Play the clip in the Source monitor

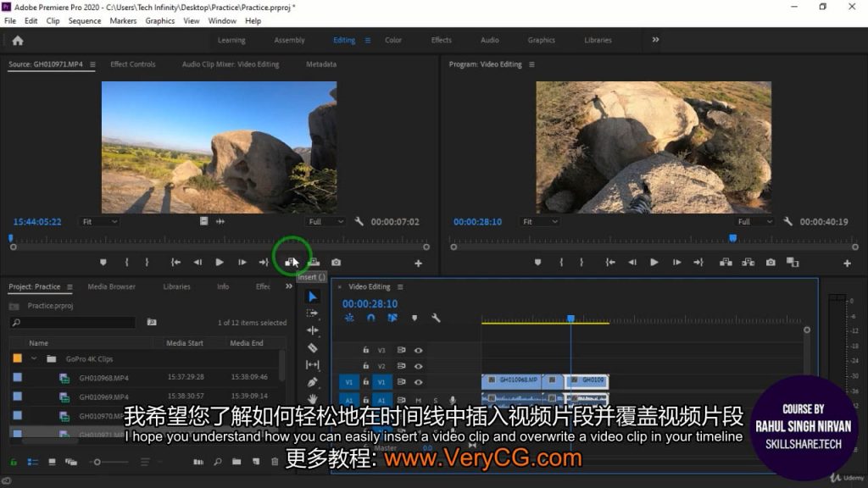click(x=220, y=263)
